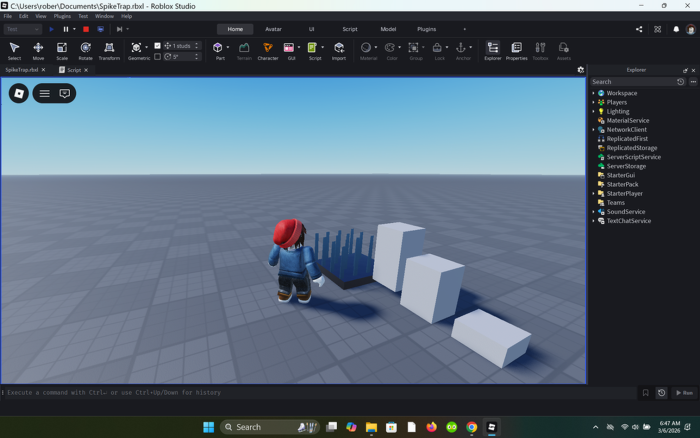The image size is (700, 438).
Task: Click the blue Play button
Action: point(51,29)
